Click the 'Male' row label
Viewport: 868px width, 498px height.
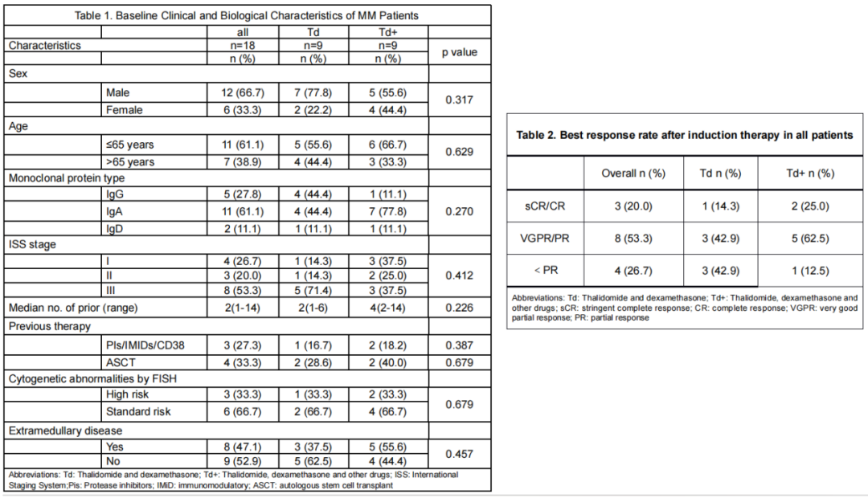[118, 92]
